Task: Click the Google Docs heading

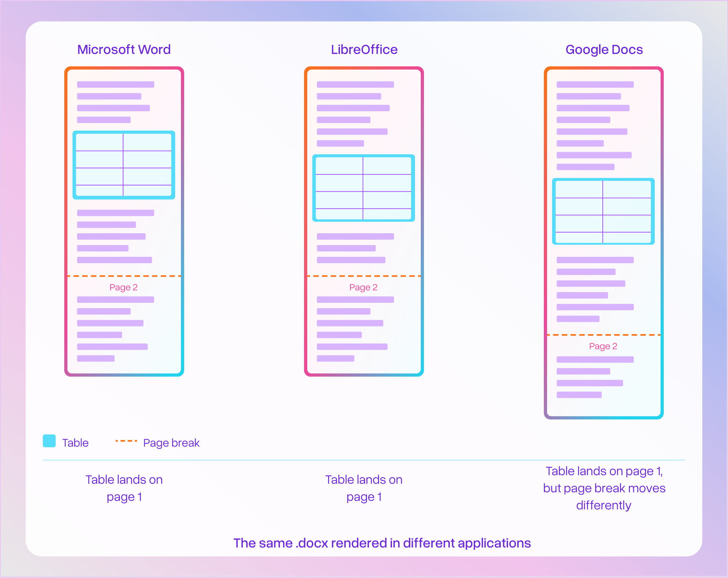Action: (604, 50)
